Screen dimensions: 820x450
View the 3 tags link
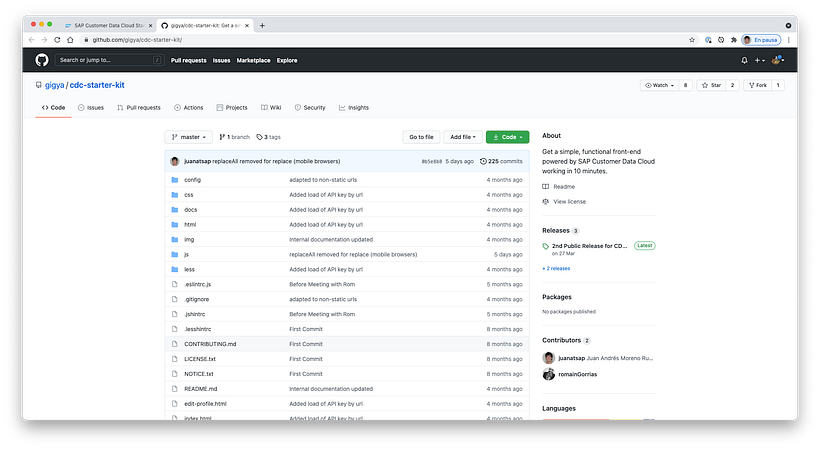[268, 137]
